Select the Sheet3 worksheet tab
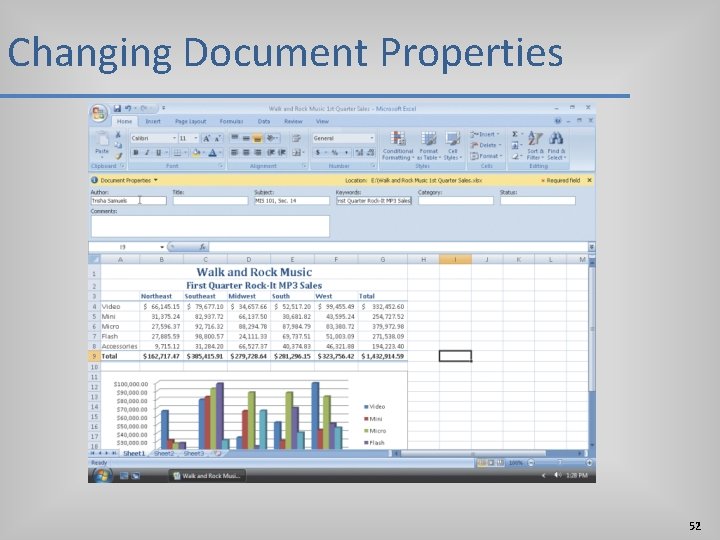The width and height of the screenshot is (720, 540). click(193, 453)
